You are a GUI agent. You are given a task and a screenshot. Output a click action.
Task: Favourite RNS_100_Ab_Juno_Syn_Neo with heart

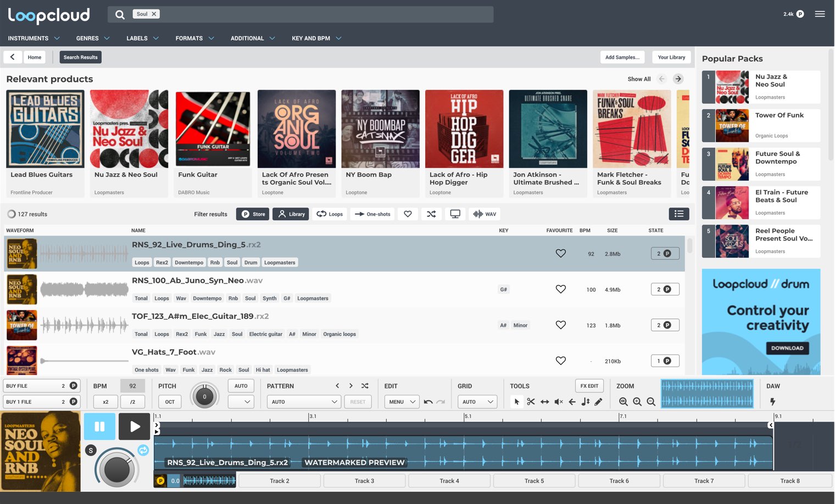[x=560, y=289]
